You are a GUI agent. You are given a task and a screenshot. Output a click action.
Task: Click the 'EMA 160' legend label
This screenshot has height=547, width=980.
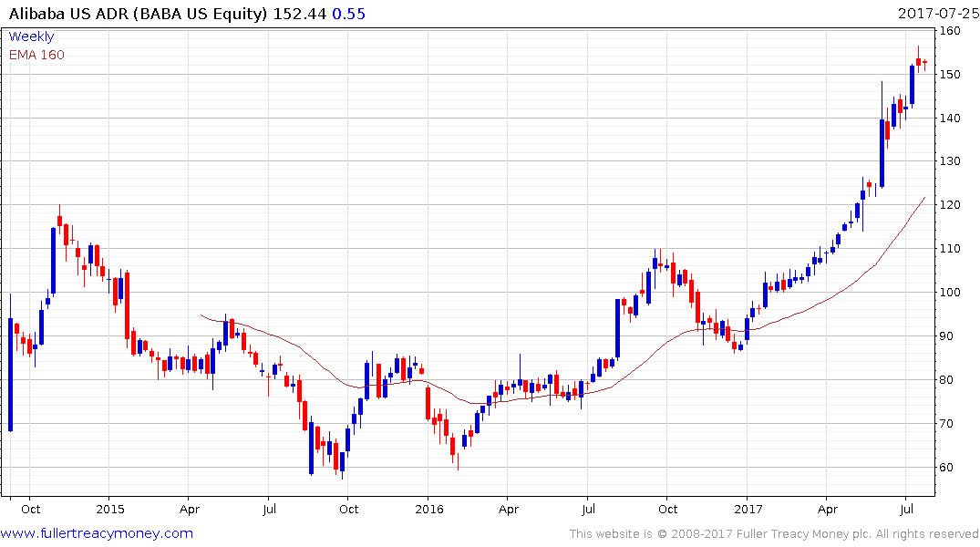36,55
